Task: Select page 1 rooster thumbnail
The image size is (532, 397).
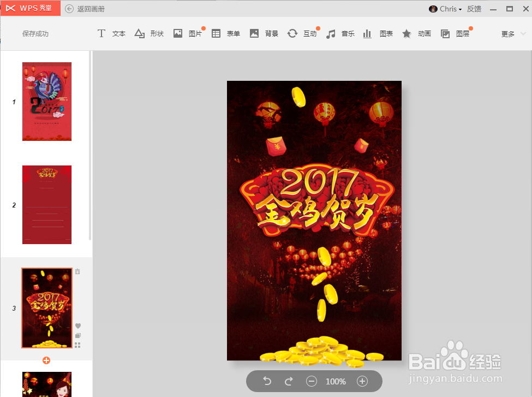Action: 47,102
